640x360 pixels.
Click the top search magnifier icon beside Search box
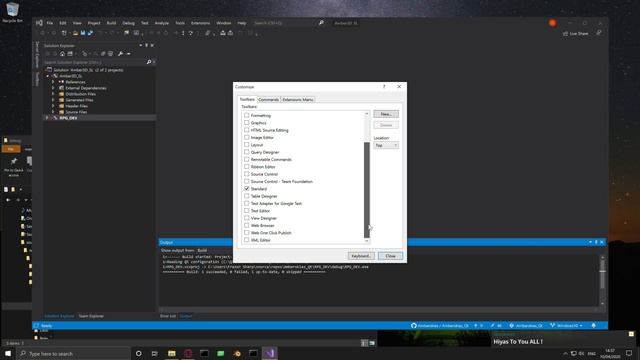(x=321, y=23)
